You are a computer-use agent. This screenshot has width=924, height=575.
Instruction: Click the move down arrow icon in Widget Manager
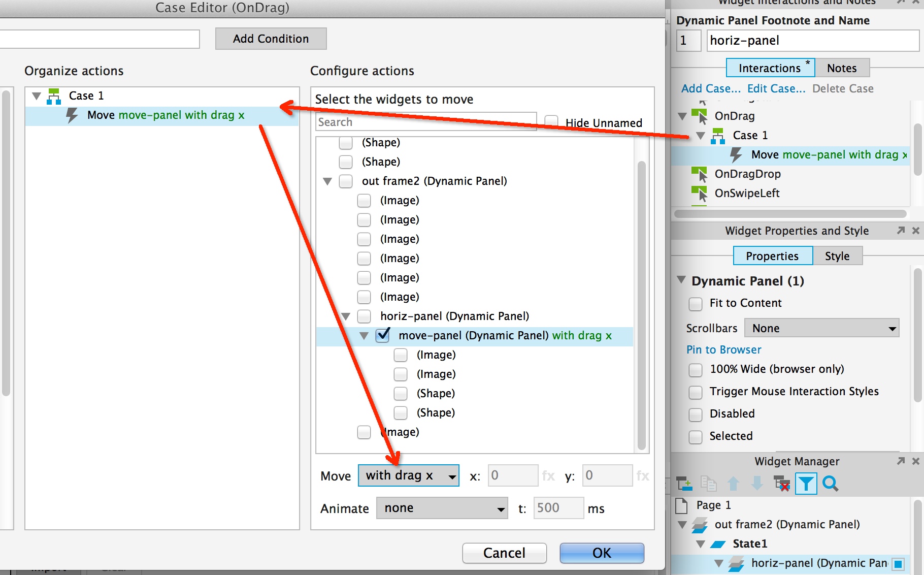(757, 484)
